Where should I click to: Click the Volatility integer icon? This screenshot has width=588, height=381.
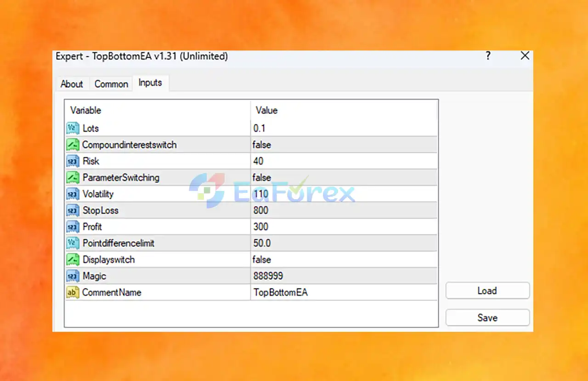point(73,194)
